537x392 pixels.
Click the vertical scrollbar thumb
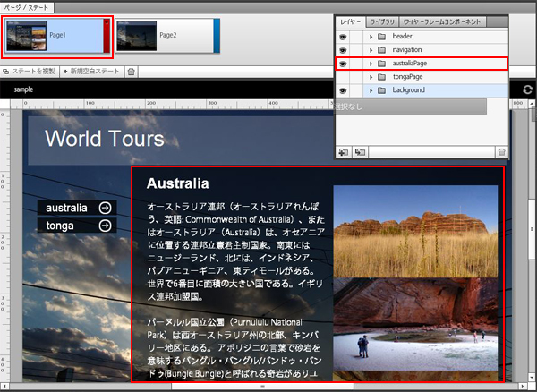pyautogui.click(x=533, y=228)
